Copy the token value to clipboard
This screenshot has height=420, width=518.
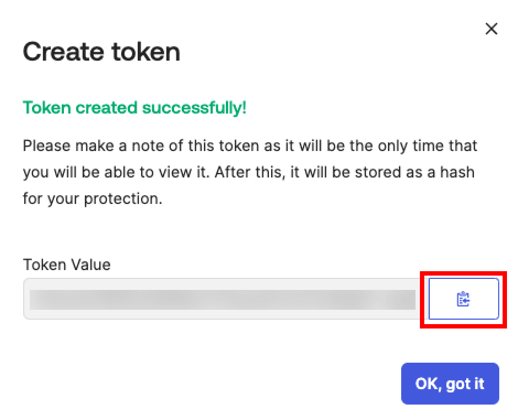[x=463, y=299]
